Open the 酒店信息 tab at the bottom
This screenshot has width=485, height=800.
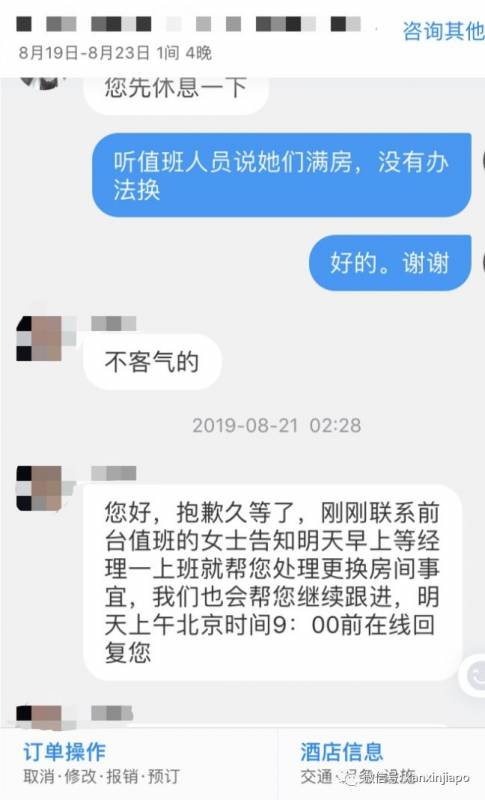(x=342, y=752)
